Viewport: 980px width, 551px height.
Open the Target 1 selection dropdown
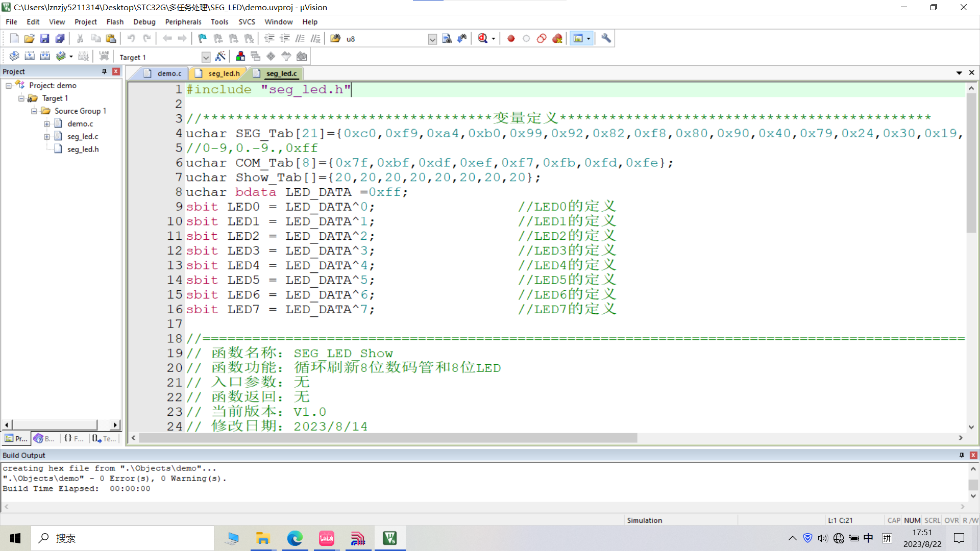coord(206,57)
